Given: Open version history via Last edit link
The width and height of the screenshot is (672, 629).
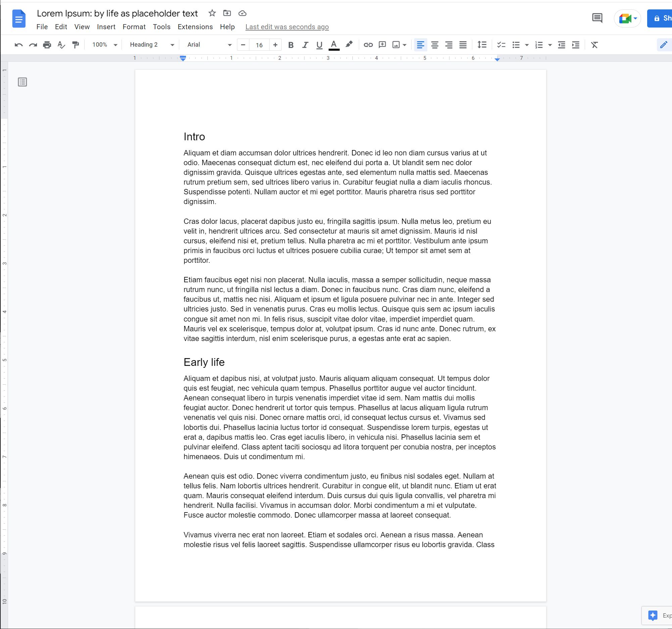Looking at the screenshot, I should click(287, 27).
